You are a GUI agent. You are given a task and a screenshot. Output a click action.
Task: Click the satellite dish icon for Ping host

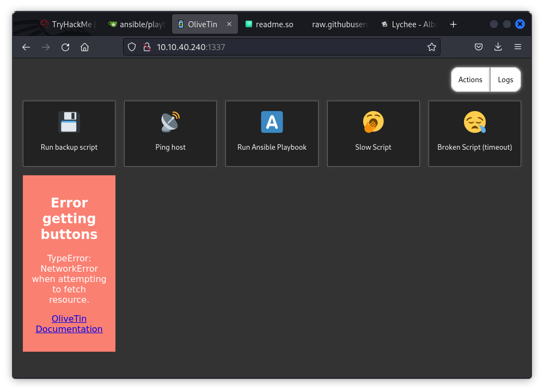[170, 121]
